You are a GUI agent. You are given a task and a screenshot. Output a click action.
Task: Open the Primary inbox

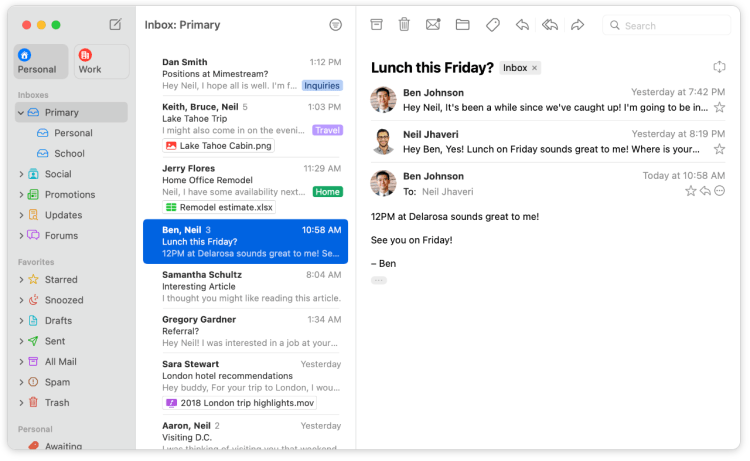[72, 112]
